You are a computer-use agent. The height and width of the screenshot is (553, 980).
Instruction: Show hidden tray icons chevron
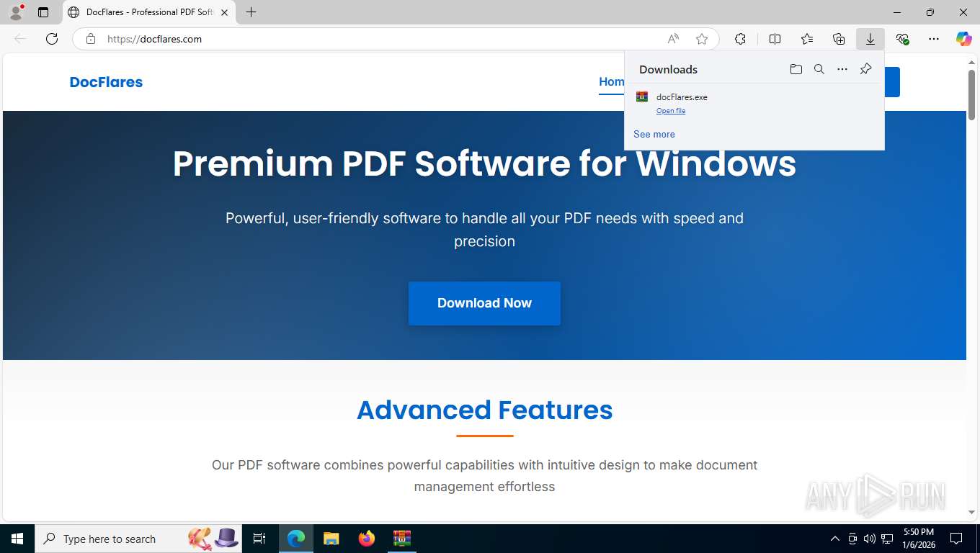[835, 539]
